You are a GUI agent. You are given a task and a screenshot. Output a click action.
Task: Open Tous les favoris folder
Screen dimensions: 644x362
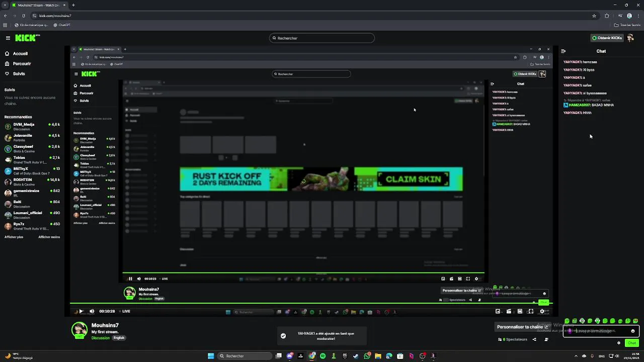tap(627, 25)
